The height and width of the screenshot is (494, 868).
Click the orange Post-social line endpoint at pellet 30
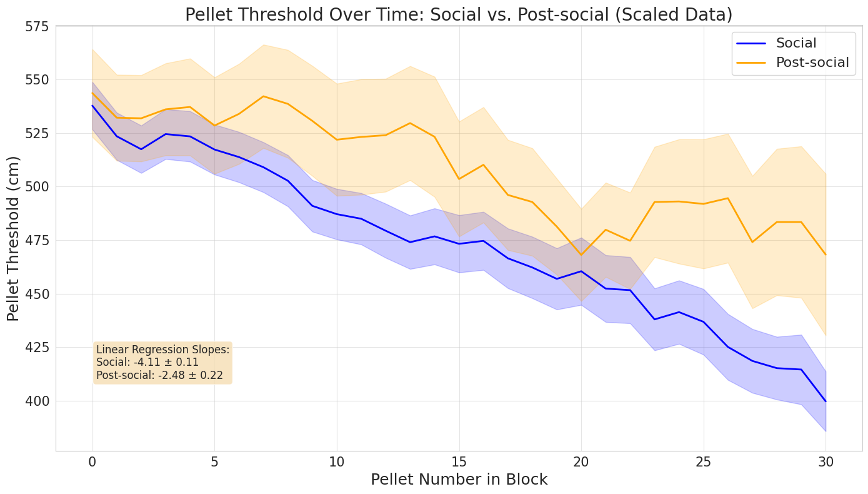826,255
